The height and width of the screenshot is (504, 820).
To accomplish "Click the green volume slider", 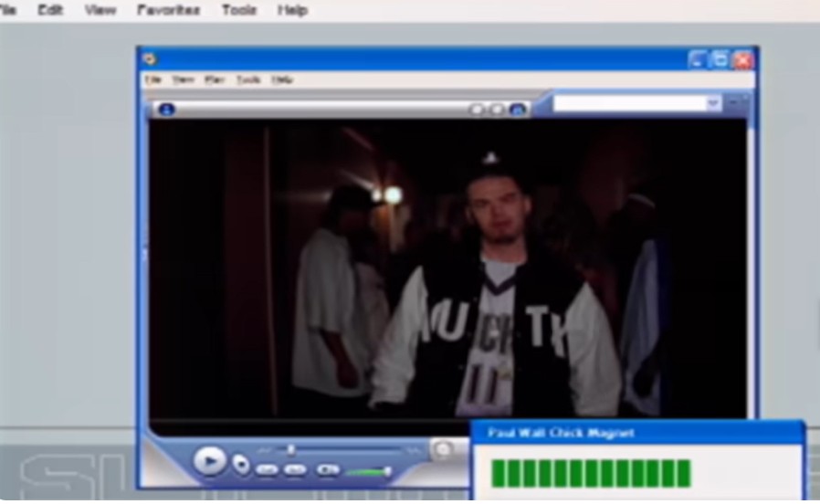I will tap(368, 472).
